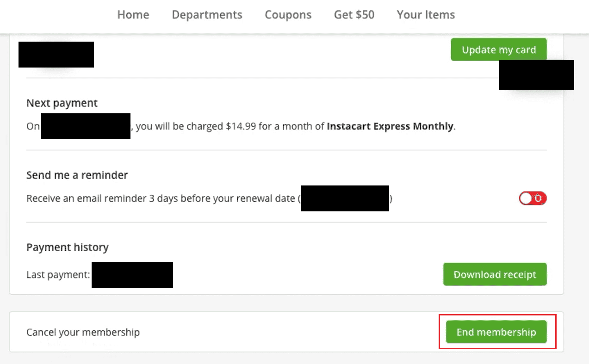Viewport: 589px width, 364px height.
Task: Click the bold Instacart Express Monthly text
Action: tap(390, 126)
